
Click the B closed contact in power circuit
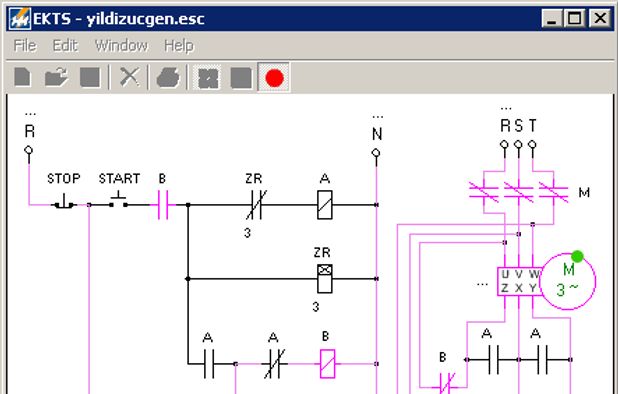[x=447, y=383]
